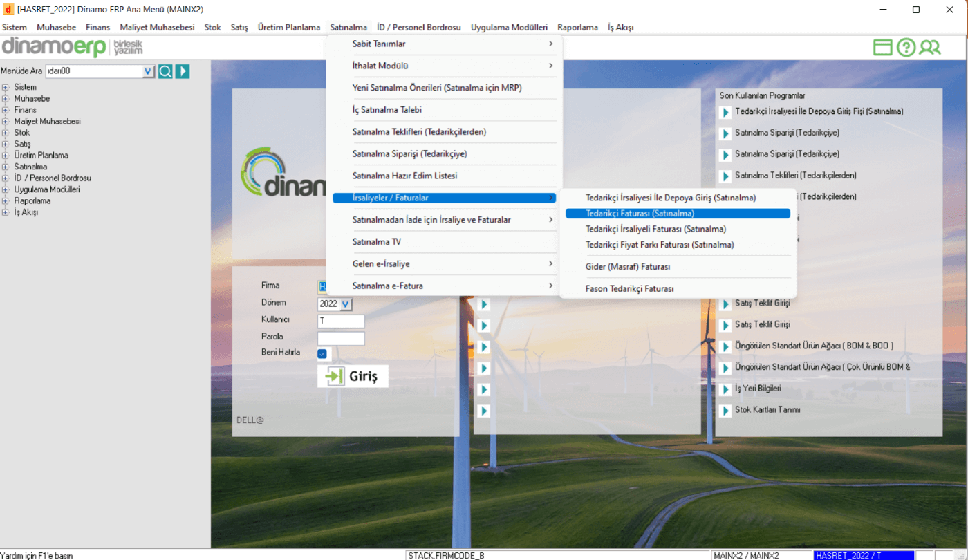Expand the Sistem tree node
This screenshot has width=968, height=560.
coord(6,87)
